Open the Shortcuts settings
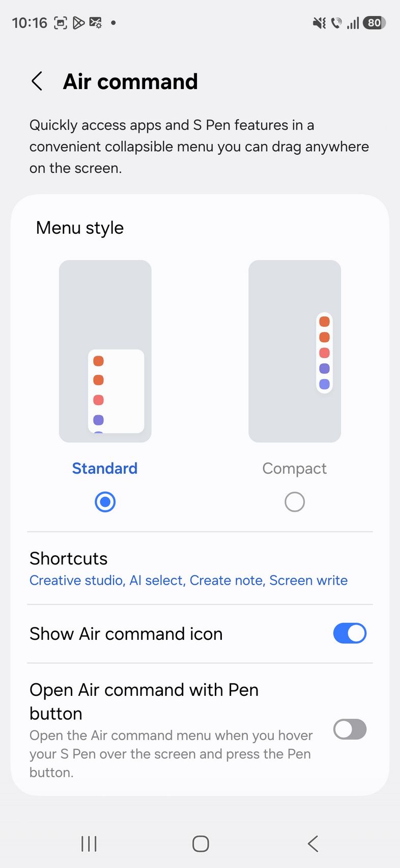This screenshot has width=400, height=868. (69, 559)
